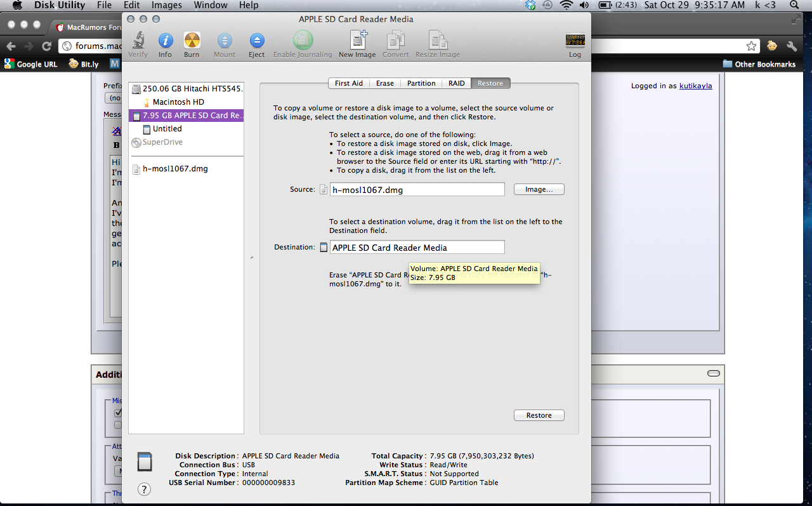
Task: Click the Destination input field
Action: pos(417,248)
